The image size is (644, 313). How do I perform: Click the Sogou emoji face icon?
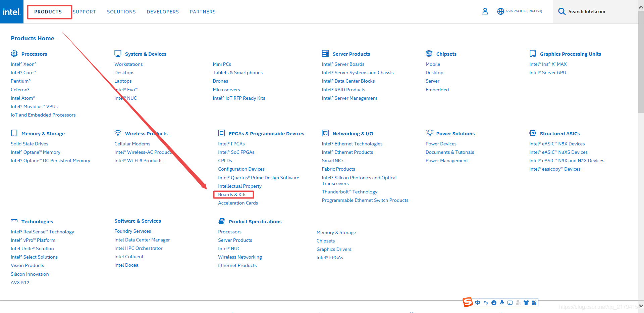pos(494,303)
